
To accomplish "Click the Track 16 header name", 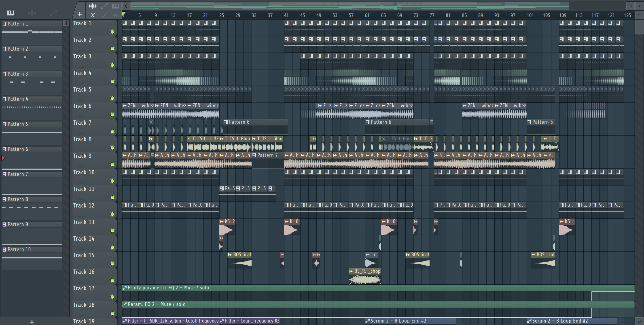I will [84, 272].
